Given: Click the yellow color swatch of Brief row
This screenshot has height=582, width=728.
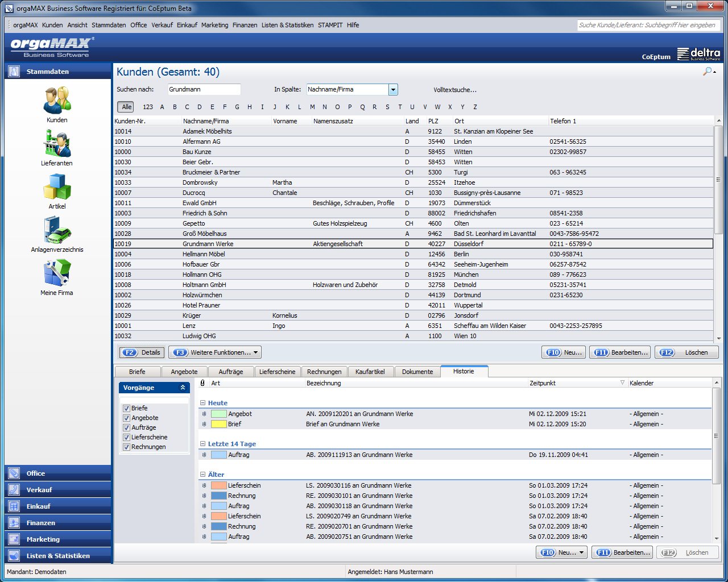Looking at the screenshot, I should (x=219, y=424).
